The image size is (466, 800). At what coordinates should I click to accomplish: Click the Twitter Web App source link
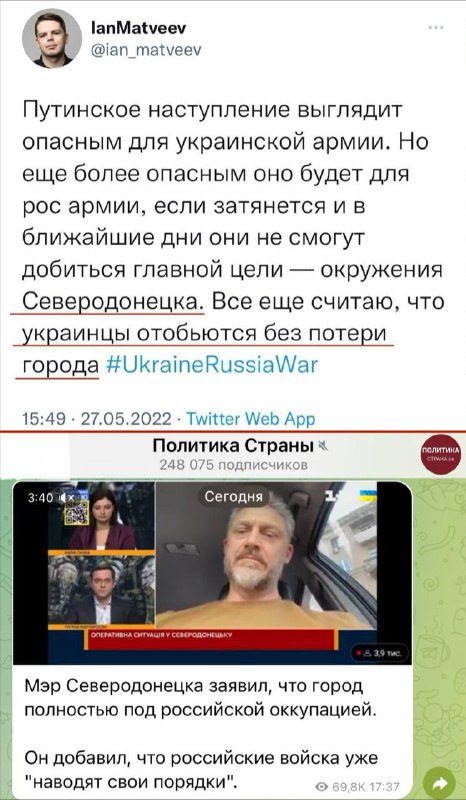tap(249, 419)
